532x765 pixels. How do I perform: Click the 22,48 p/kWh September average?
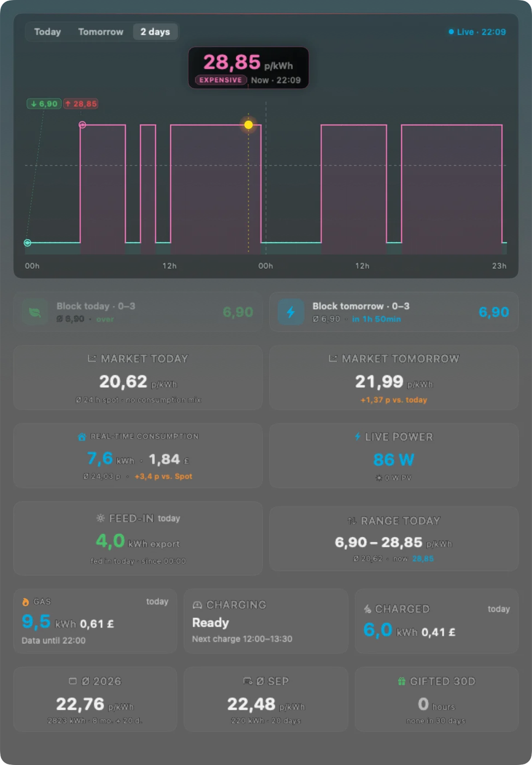pos(266,704)
